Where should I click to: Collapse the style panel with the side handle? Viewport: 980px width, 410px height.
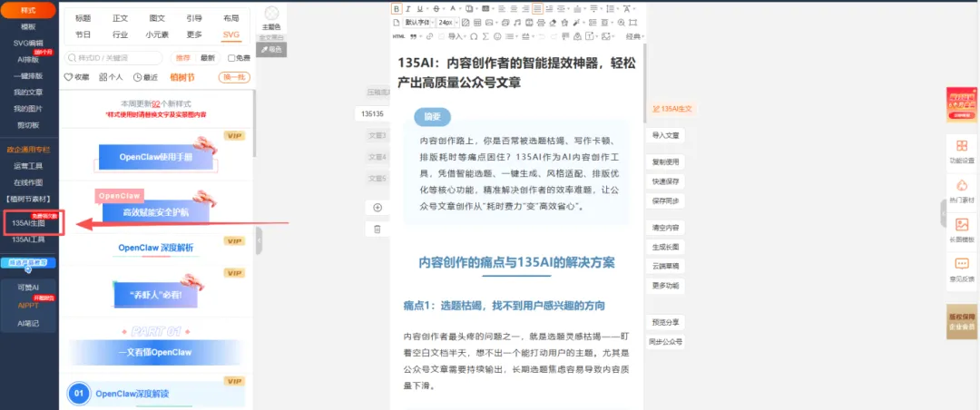click(259, 240)
